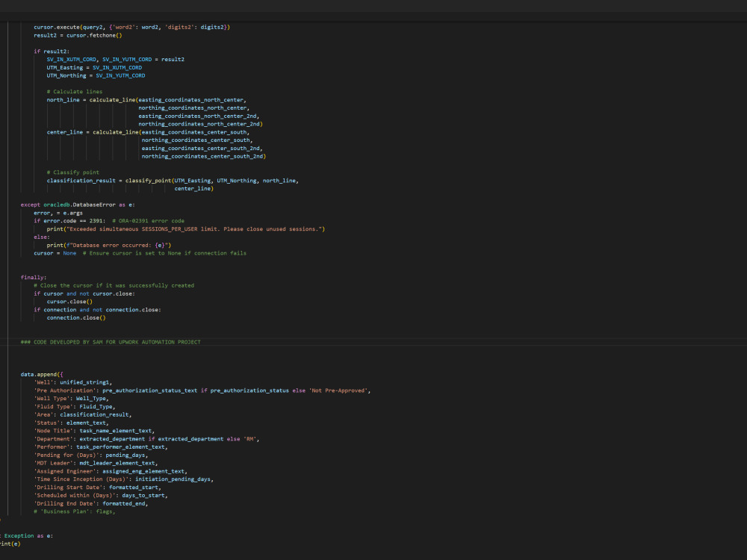The image size is (747, 560).
Task: Click the 'Well Type': Well_Type entry
Action: [x=71, y=399]
